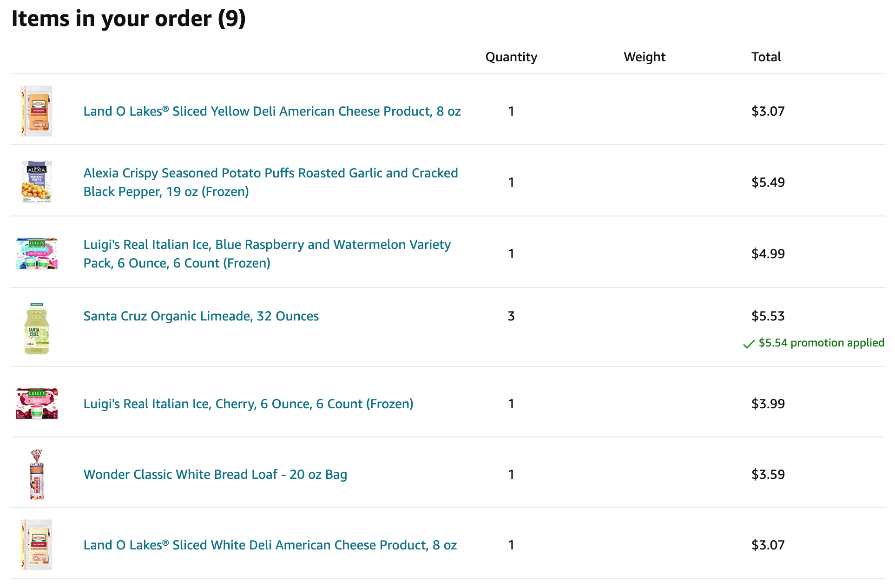Image resolution: width=895 pixels, height=588 pixels.
Task: Open the Alexia Potato Puffs product image
Action: pos(37,182)
